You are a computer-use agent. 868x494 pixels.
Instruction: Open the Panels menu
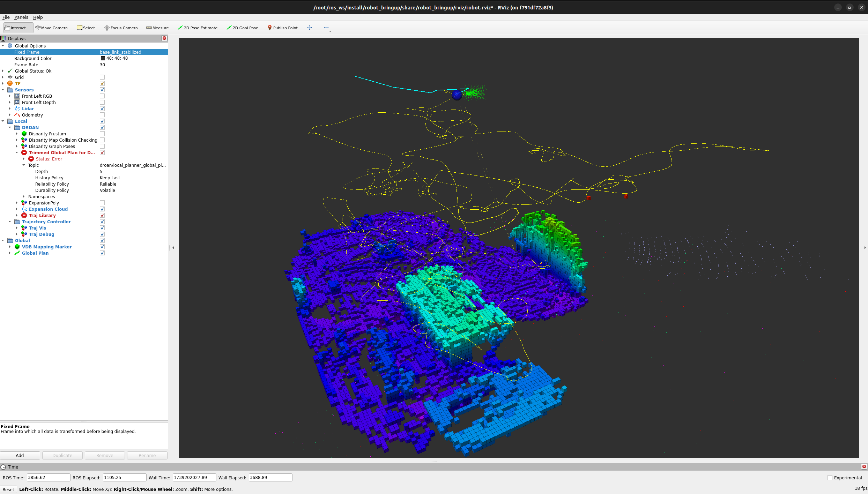[21, 17]
